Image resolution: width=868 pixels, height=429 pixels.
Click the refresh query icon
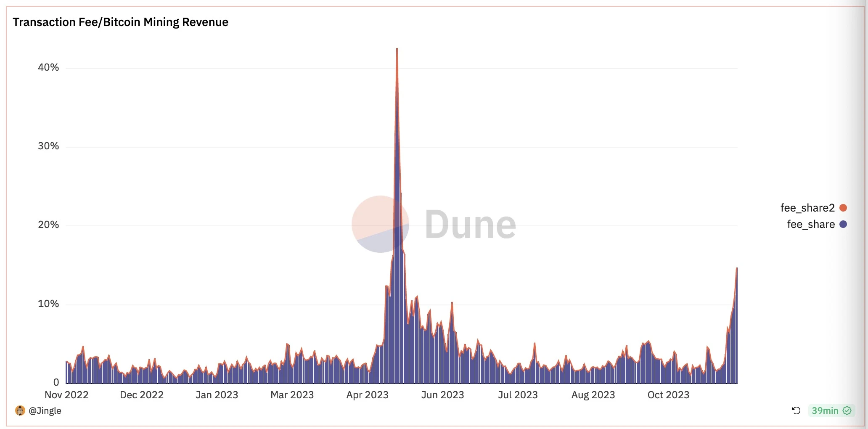coord(796,410)
